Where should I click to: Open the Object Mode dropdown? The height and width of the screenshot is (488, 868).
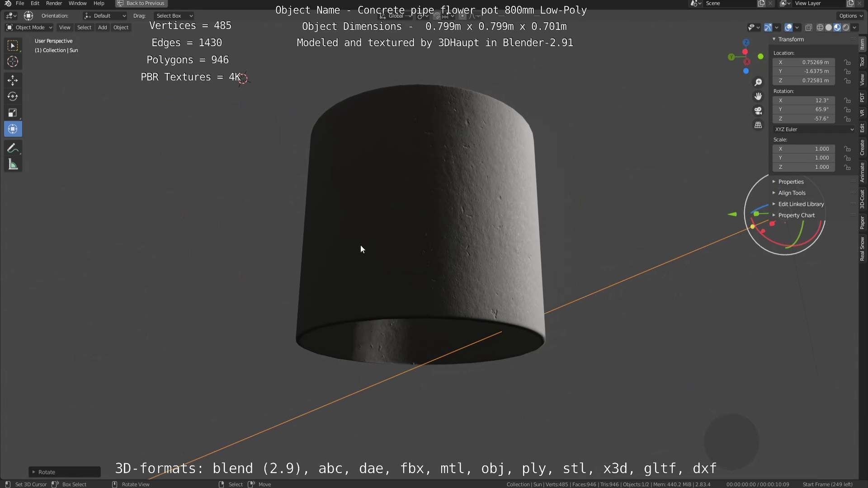29,28
